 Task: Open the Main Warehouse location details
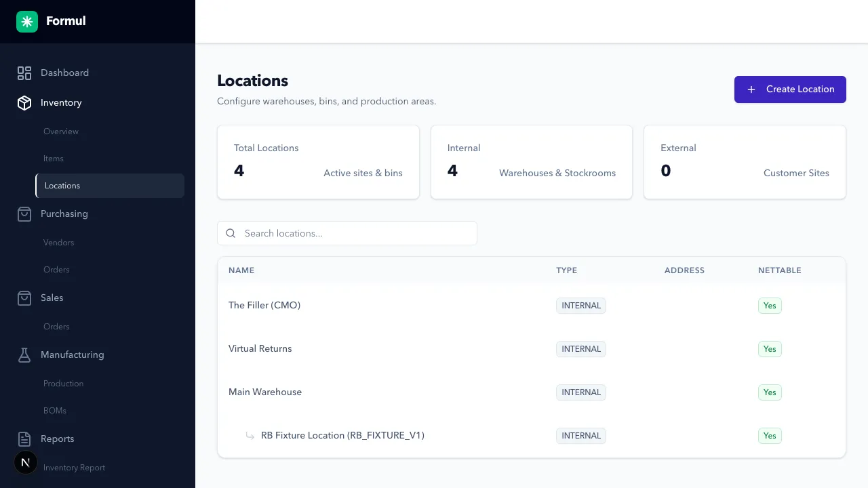click(265, 392)
